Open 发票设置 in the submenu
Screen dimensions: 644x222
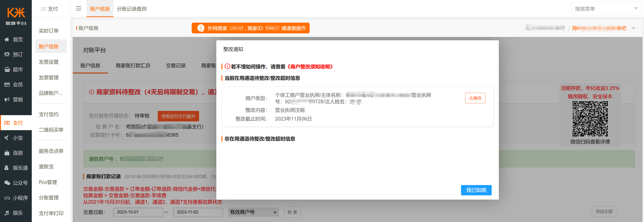(x=49, y=62)
